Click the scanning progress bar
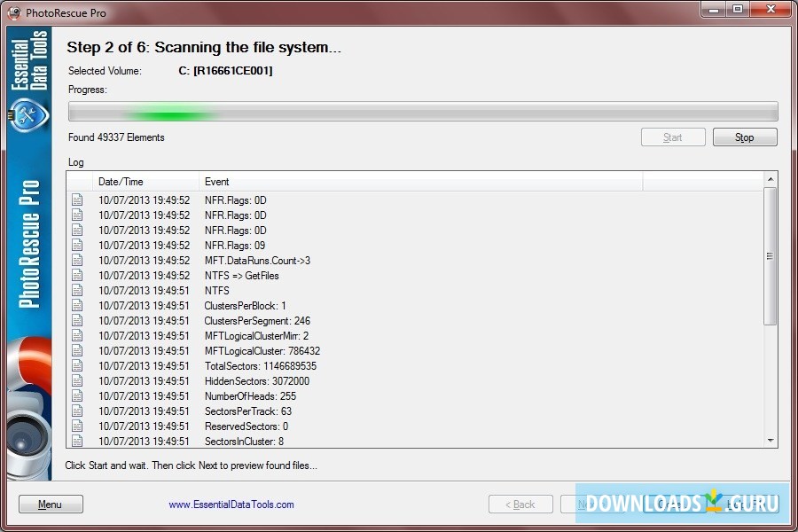 tap(423, 111)
